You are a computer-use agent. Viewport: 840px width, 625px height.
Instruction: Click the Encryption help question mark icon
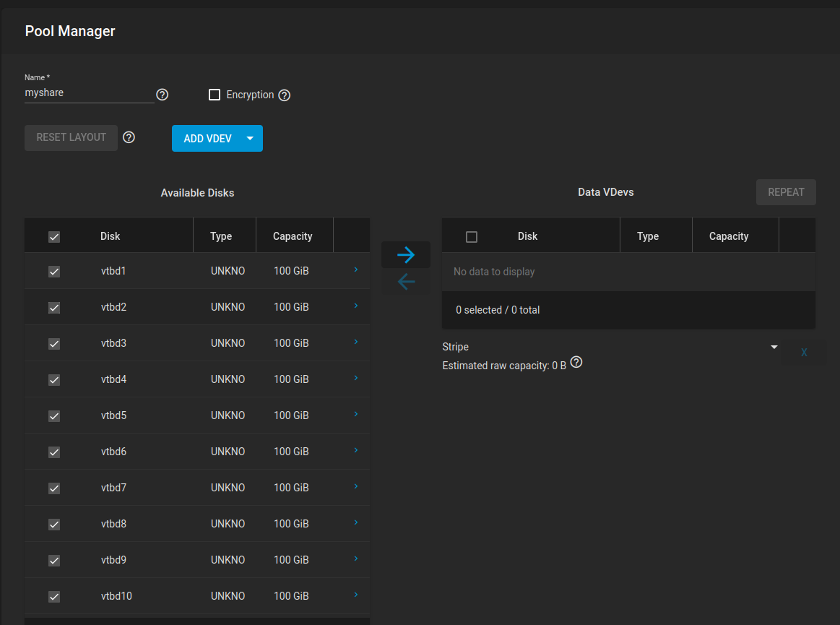(x=285, y=95)
